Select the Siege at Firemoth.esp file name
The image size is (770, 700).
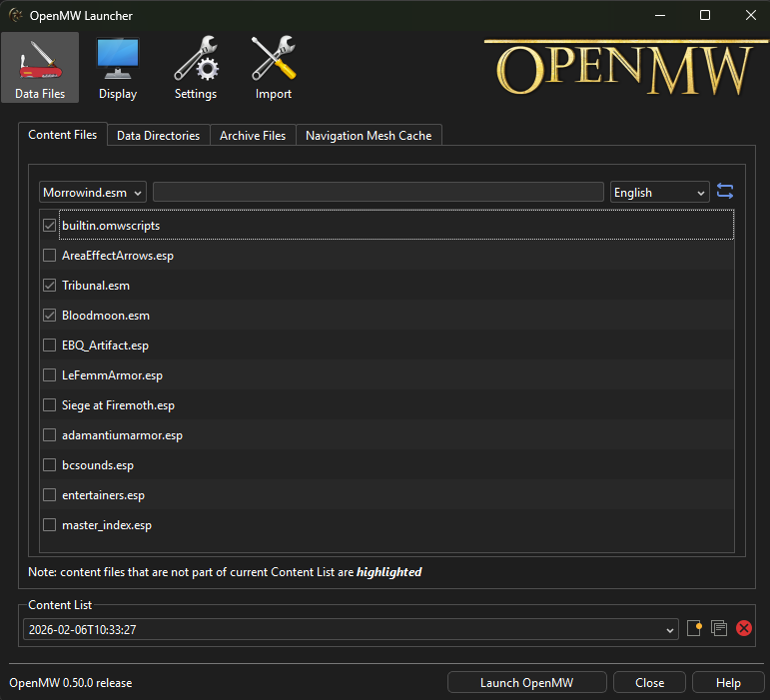pyautogui.click(x=118, y=405)
